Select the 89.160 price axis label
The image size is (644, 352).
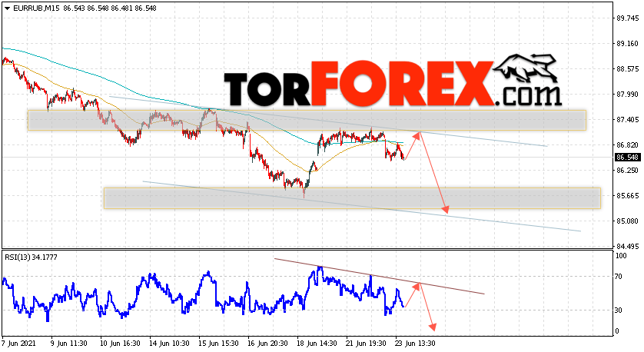pyautogui.click(x=628, y=44)
